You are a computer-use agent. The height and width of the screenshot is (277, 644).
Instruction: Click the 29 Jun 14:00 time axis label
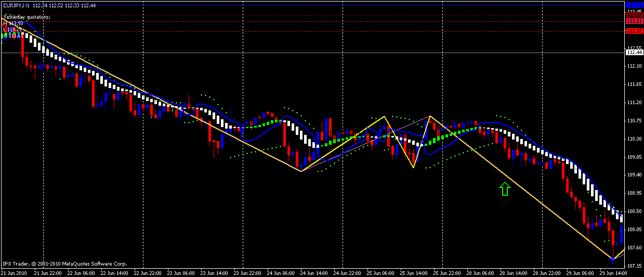click(614, 273)
